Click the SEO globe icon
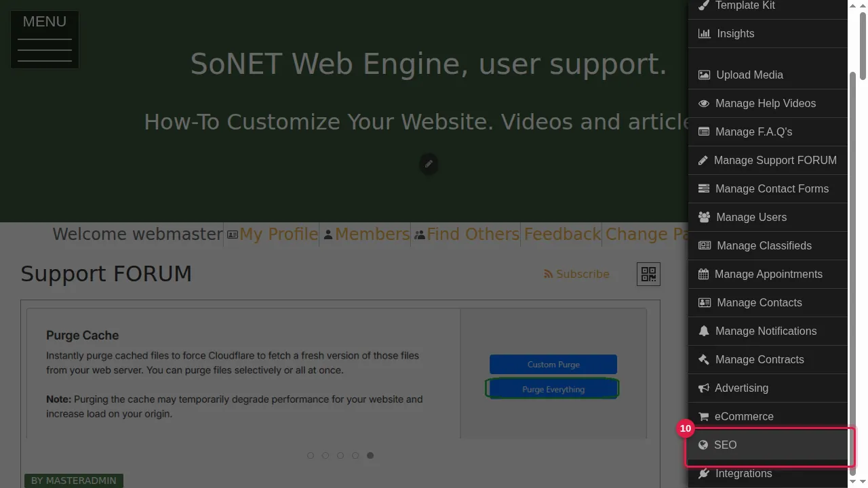 click(703, 445)
